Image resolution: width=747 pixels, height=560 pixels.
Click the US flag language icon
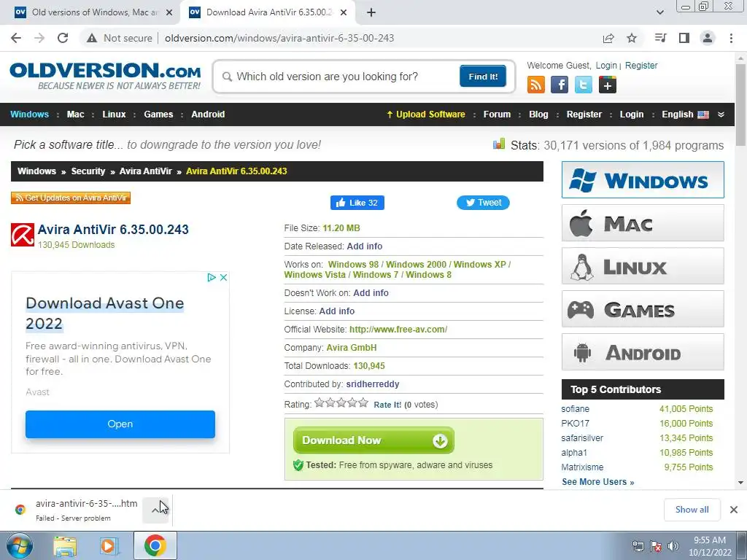coord(703,114)
